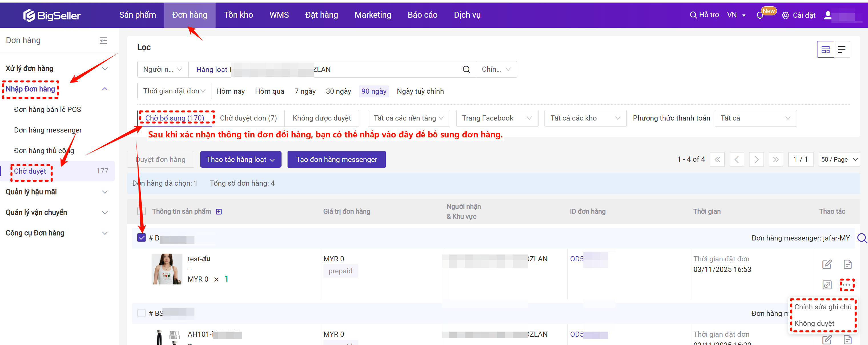Collapse the sidebar menu icon
The height and width of the screenshot is (345, 868).
click(103, 41)
